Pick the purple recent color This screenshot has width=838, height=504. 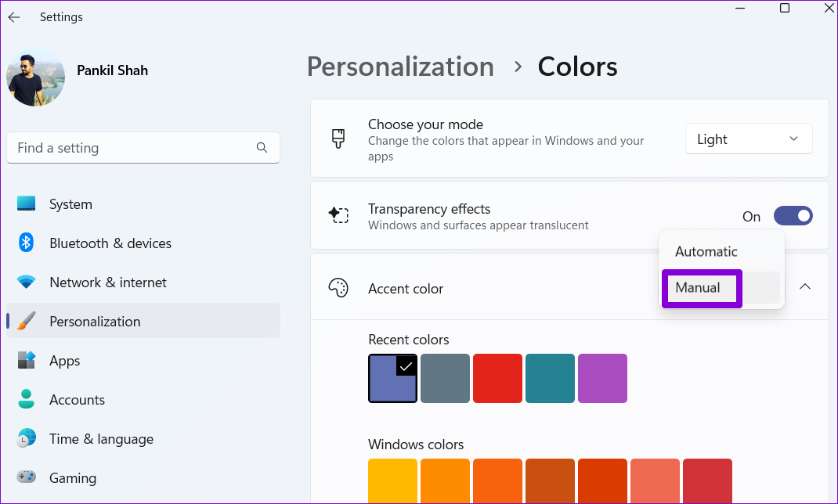[x=602, y=378]
